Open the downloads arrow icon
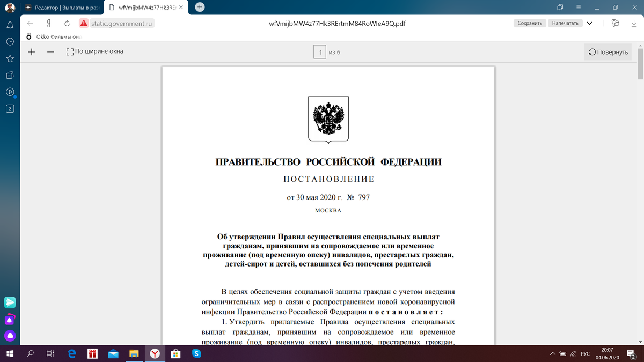 (x=634, y=23)
